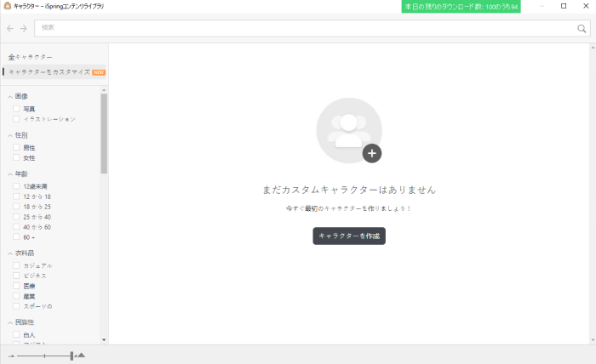Collapse the 年齢 filter group
Image resolution: width=596 pixels, height=364 pixels.
pos(10,174)
